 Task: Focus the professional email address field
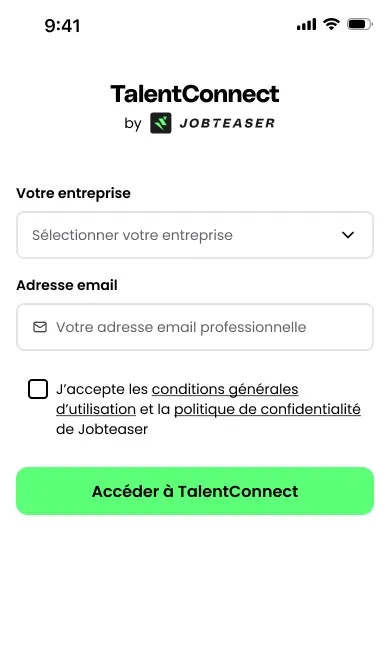point(195,327)
